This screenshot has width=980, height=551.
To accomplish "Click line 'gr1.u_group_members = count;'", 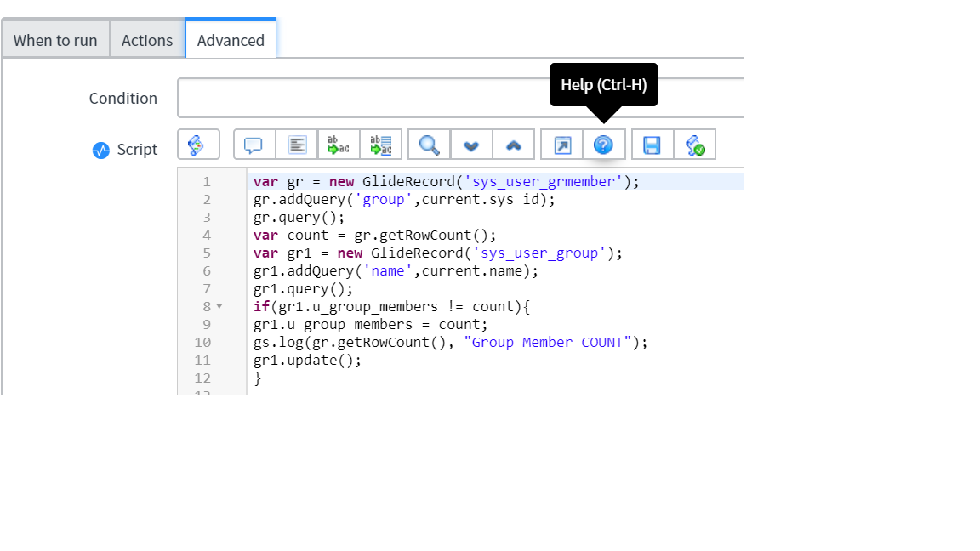I will coord(370,325).
